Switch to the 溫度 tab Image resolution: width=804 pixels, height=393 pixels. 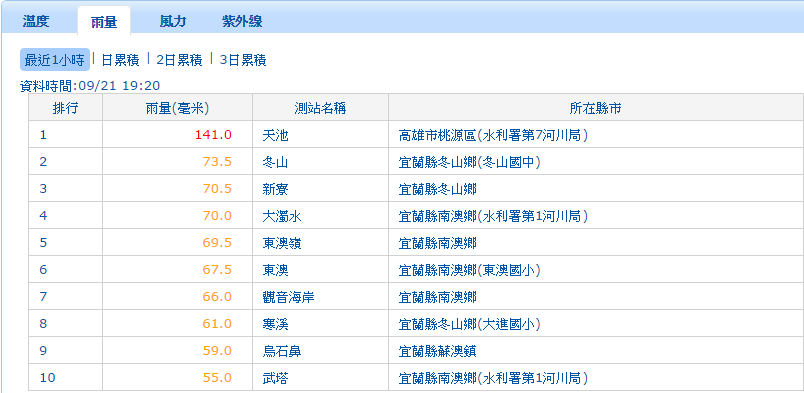pyautogui.click(x=36, y=22)
